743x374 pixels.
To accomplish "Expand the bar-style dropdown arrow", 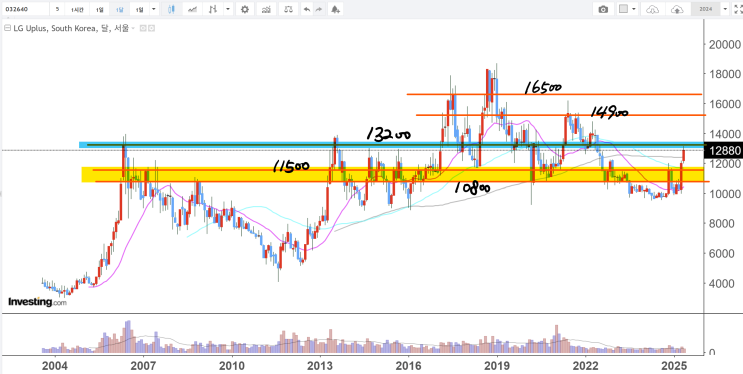I will 228,9.
